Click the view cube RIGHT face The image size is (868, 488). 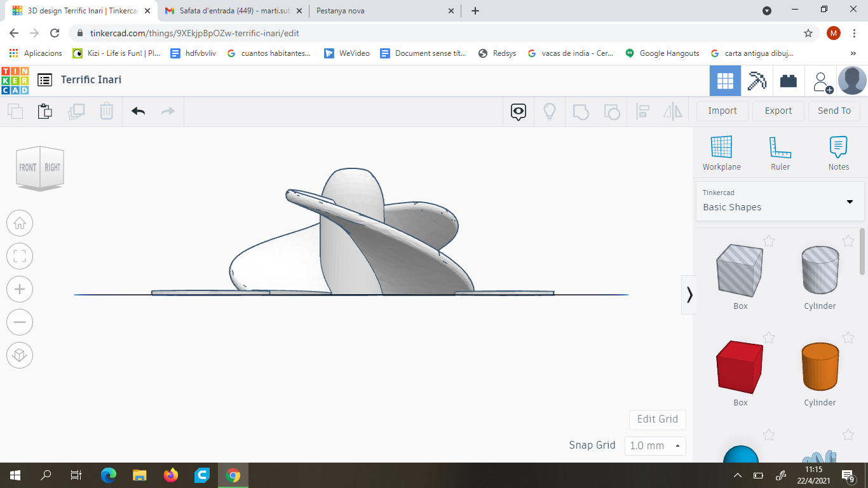(x=53, y=167)
